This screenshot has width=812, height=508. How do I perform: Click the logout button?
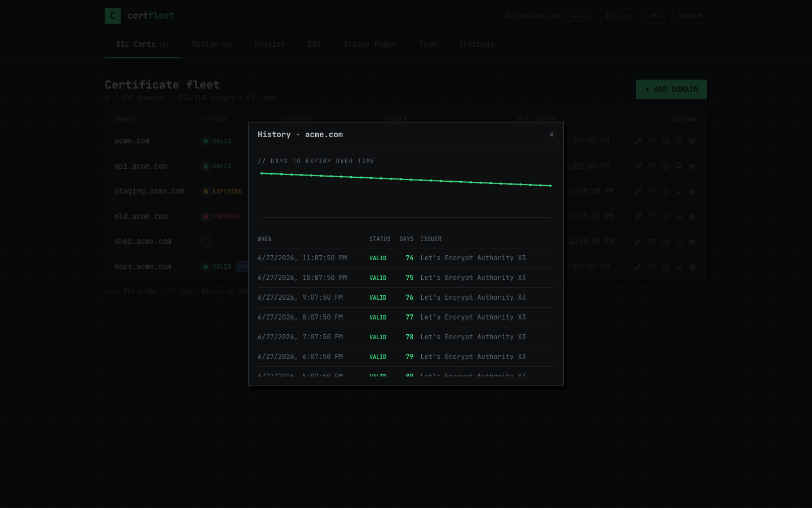click(x=690, y=16)
